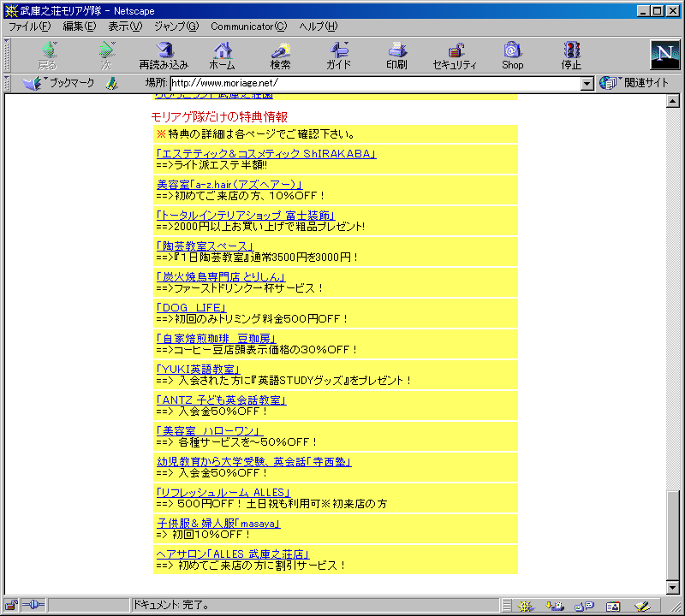
Task: Open the Shop toolbar icon
Action: (x=512, y=56)
